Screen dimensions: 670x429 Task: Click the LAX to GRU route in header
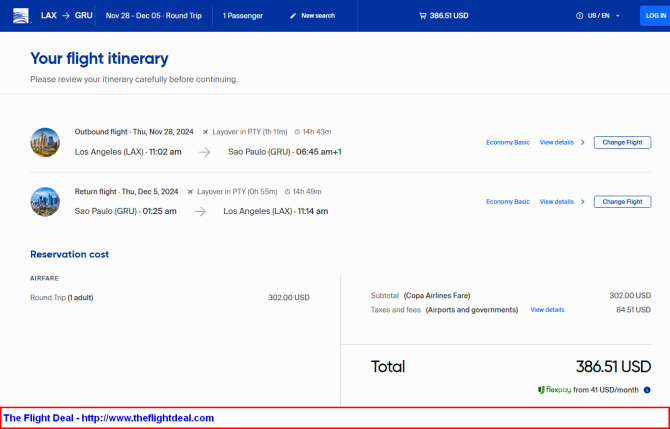(x=67, y=16)
